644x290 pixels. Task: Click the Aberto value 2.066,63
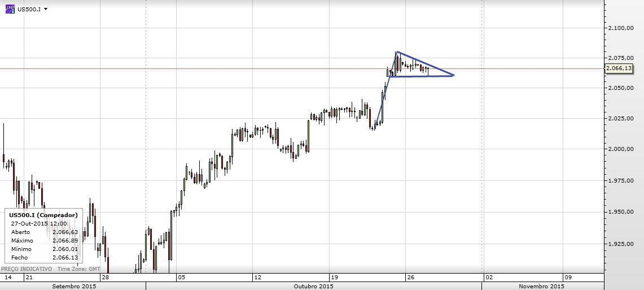tap(65, 232)
